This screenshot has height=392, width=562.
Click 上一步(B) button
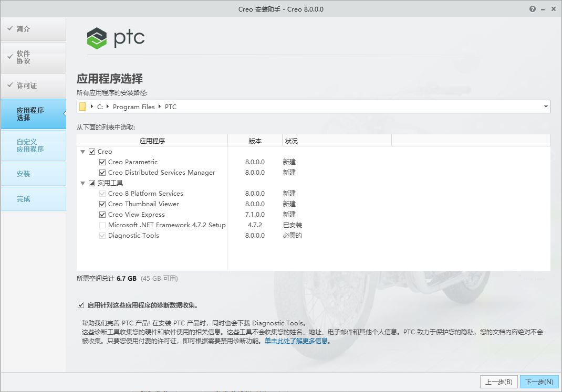point(499,382)
